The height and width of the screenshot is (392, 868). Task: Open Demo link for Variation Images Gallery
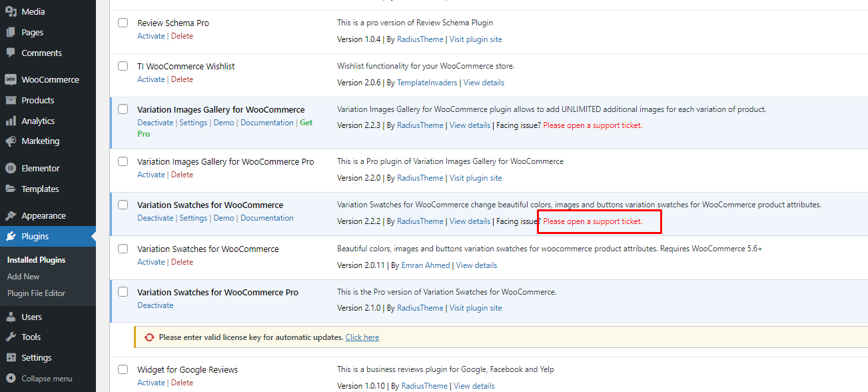224,123
